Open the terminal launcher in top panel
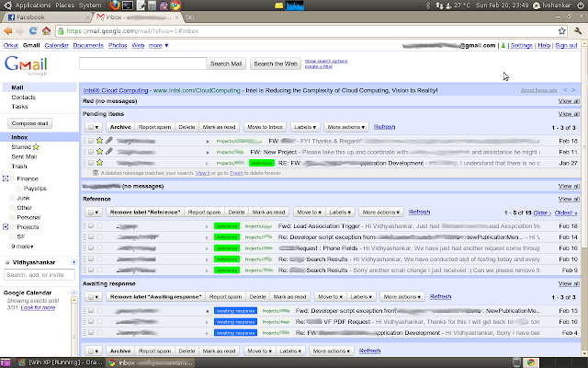The width and height of the screenshot is (588, 368). (128, 6)
